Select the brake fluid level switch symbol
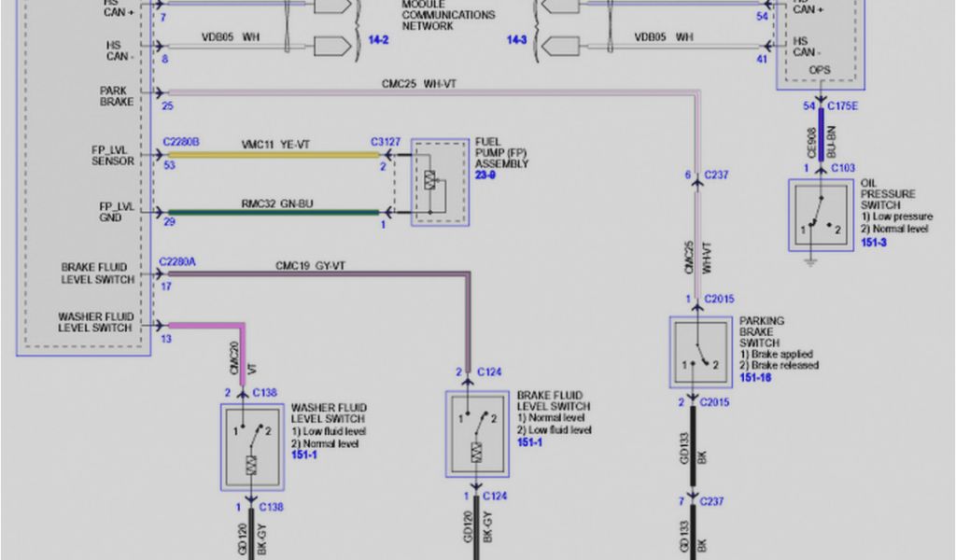The width and height of the screenshot is (956, 560). (476, 434)
